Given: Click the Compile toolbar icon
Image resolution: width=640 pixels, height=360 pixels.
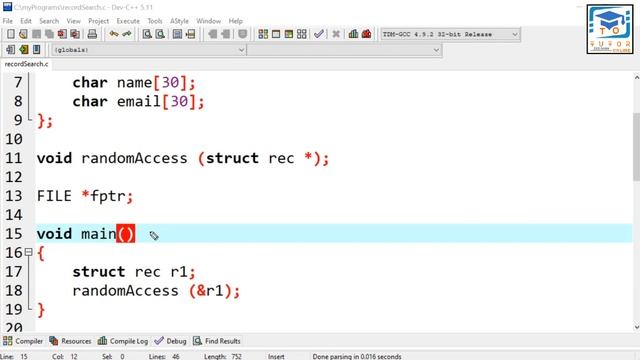Looking at the screenshot, I should (x=263, y=34).
